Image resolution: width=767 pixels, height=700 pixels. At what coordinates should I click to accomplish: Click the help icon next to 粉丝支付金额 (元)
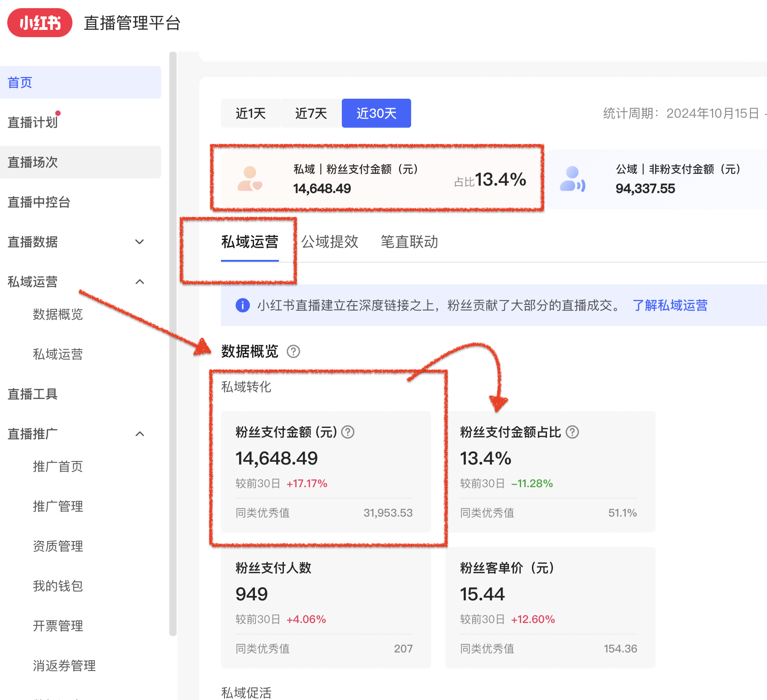point(348,432)
